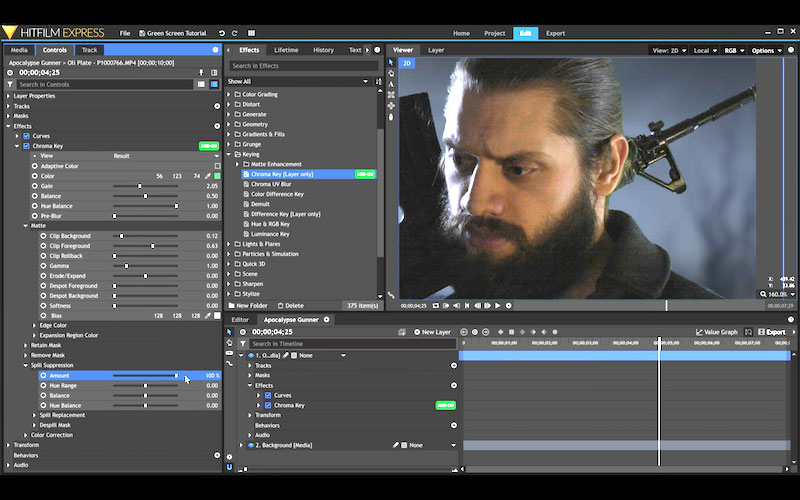The height and width of the screenshot is (500, 800).
Task: Switch to the Track tab
Action: click(x=89, y=50)
